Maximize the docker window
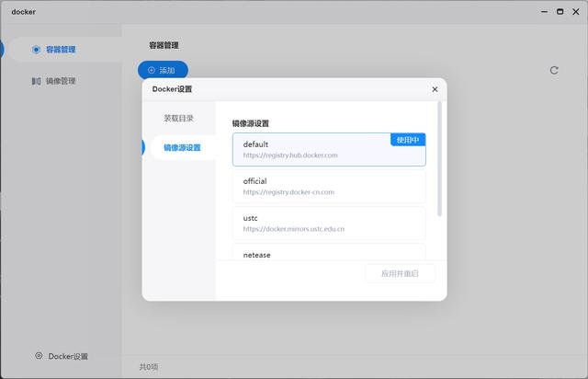 click(560, 12)
